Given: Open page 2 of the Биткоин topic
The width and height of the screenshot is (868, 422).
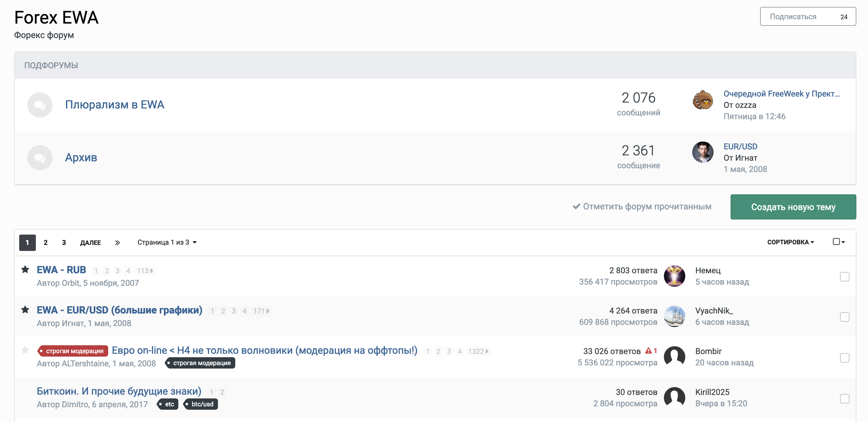Looking at the screenshot, I should tap(222, 392).
